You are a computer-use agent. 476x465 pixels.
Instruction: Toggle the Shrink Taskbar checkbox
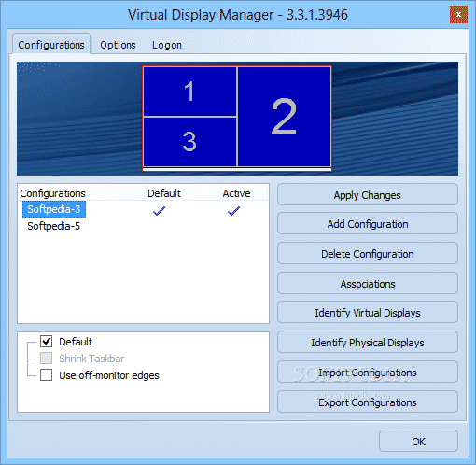[x=46, y=359]
